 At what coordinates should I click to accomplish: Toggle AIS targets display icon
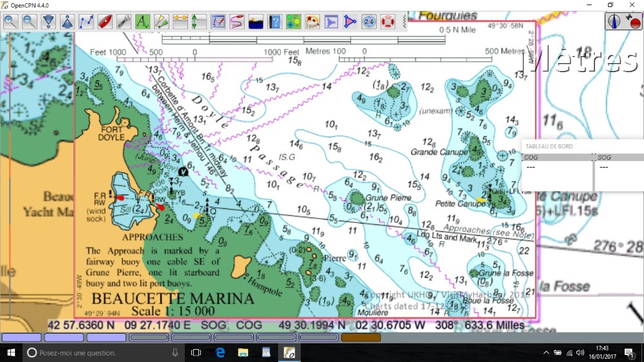click(162, 21)
